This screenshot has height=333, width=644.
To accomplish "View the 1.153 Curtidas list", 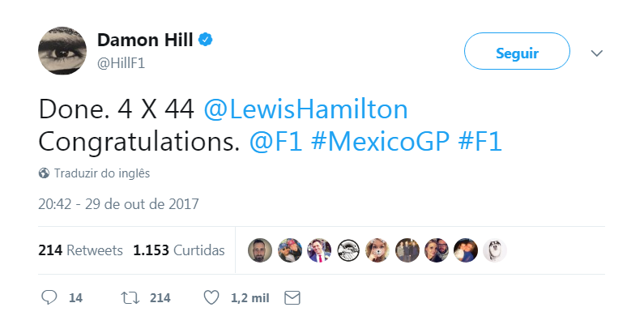I will point(178,250).
